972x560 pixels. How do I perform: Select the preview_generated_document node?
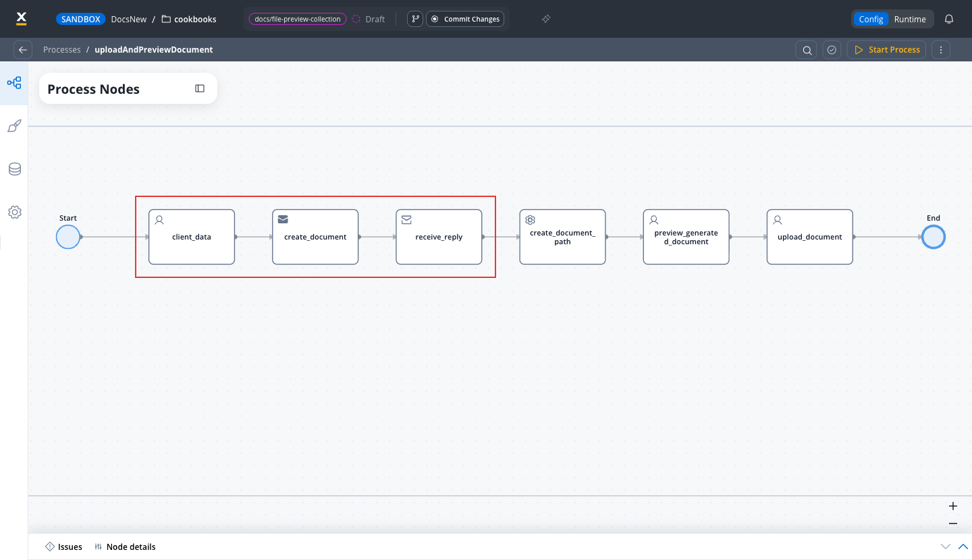(686, 237)
